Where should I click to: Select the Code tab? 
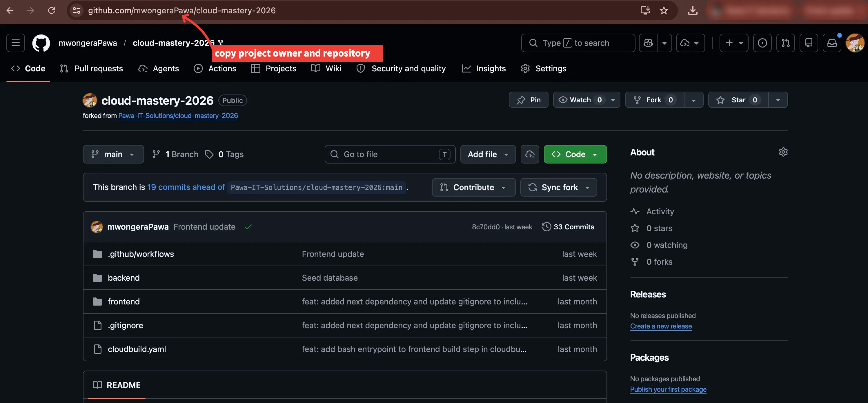click(28, 68)
